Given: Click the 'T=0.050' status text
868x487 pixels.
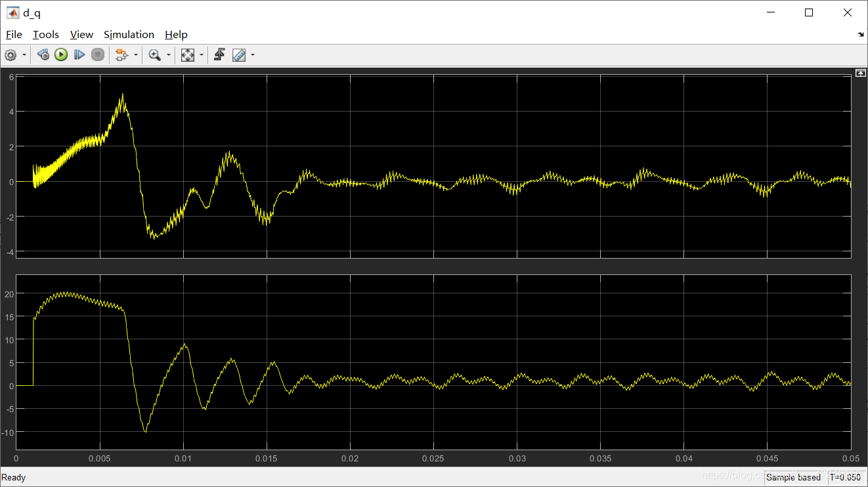Looking at the screenshot, I should pyautogui.click(x=845, y=477).
